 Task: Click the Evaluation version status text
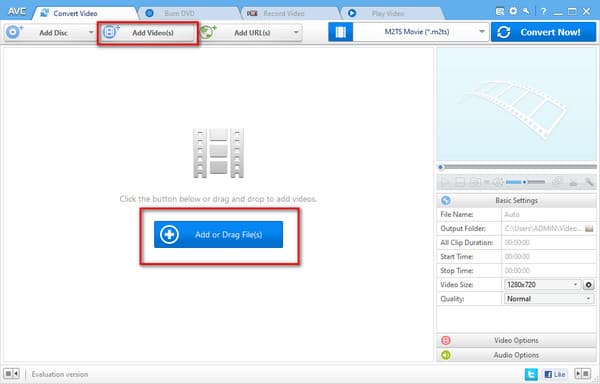[x=60, y=374]
